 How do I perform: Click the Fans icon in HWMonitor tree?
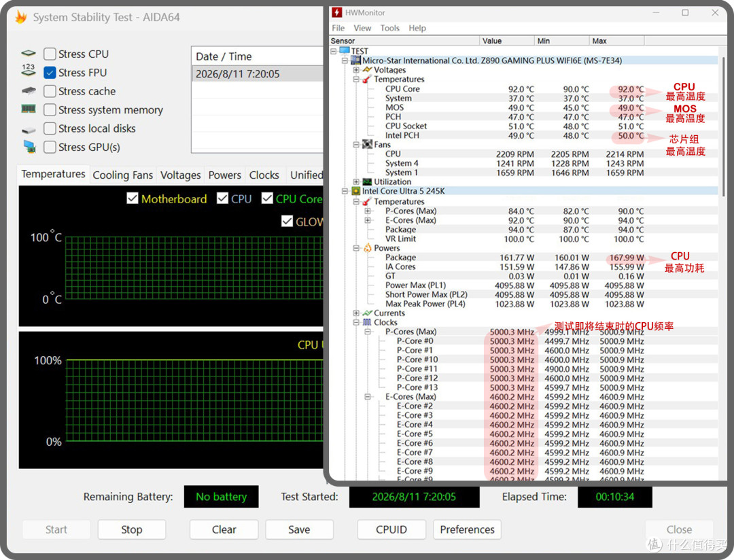368,144
